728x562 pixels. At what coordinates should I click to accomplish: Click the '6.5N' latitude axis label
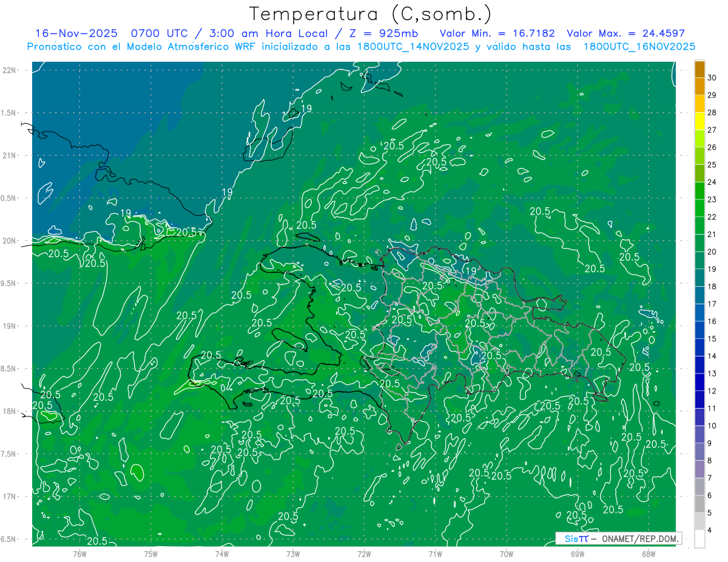click(x=9, y=539)
